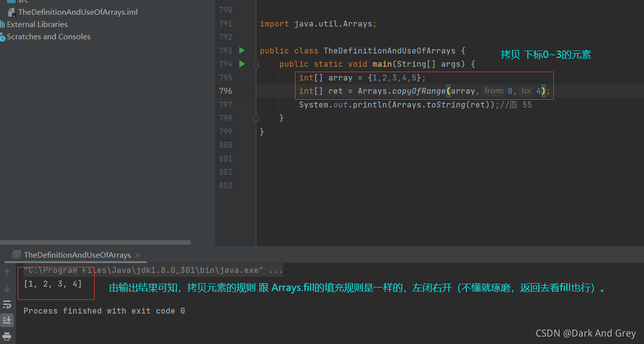Click the 'to:' parameter hint
The width and height of the screenshot is (644, 344).
[526, 91]
